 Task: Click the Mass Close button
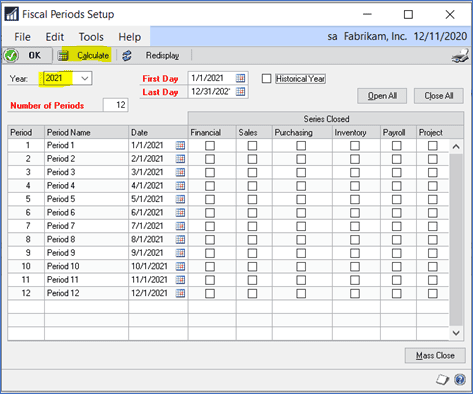coord(435,355)
